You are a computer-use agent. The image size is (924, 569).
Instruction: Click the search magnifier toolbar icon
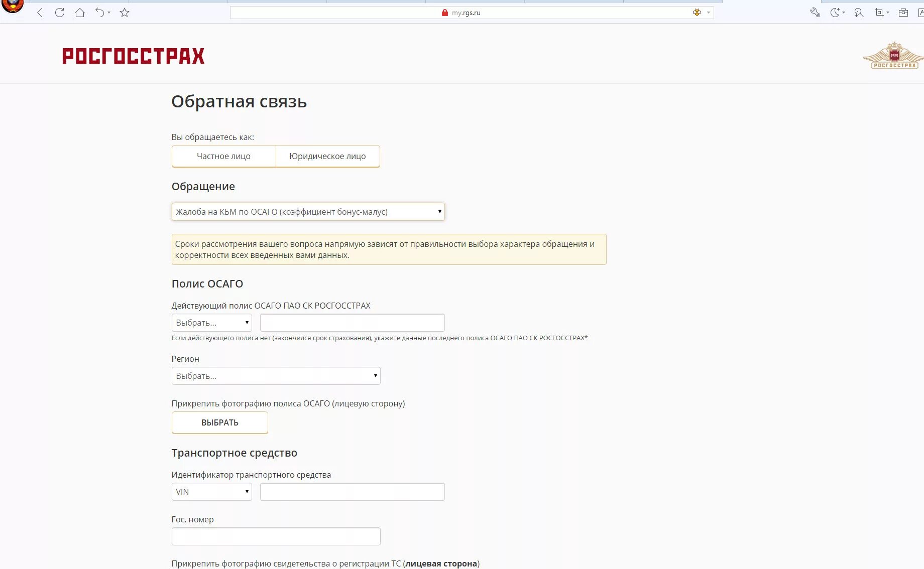point(859,13)
